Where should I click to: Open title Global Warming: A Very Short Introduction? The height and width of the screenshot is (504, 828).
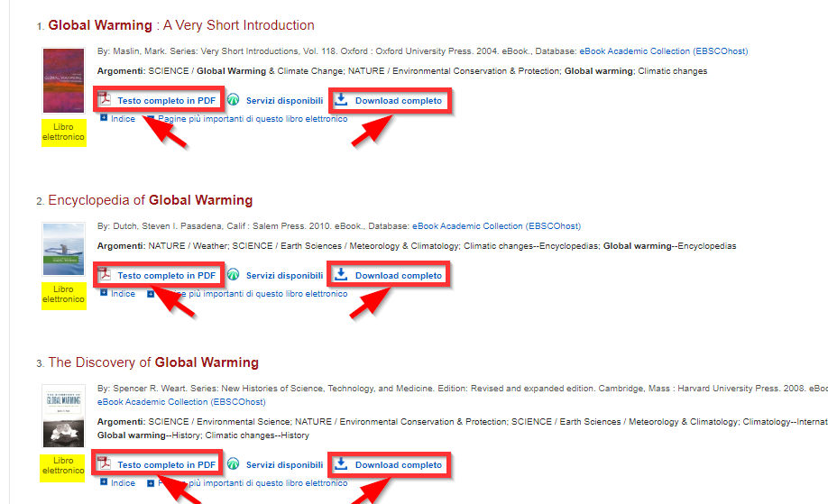pyautogui.click(x=180, y=25)
